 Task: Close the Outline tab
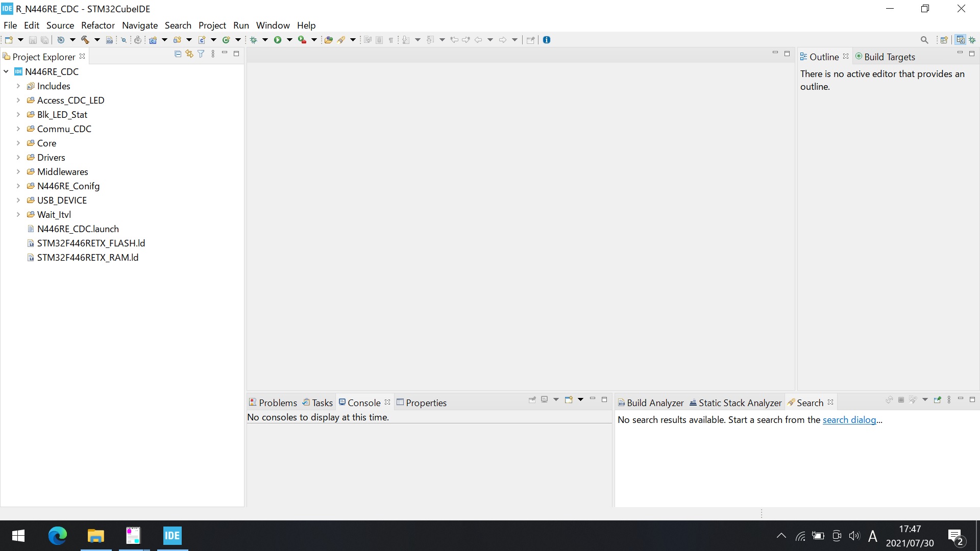point(846,56)
